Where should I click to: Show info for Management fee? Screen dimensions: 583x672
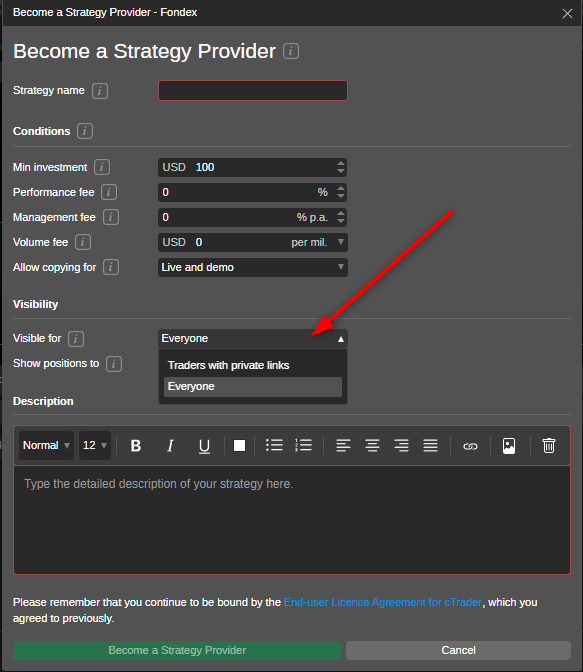(111, 217)
